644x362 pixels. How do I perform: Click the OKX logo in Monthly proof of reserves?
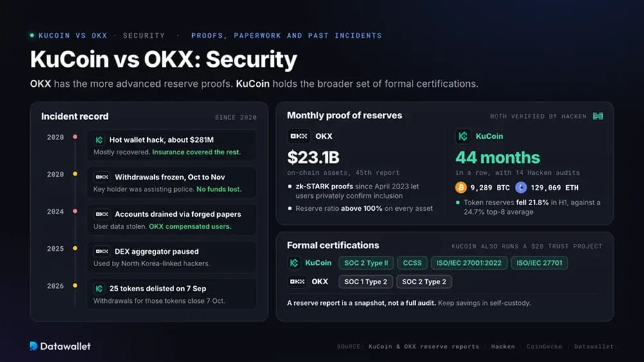[299, 136]
